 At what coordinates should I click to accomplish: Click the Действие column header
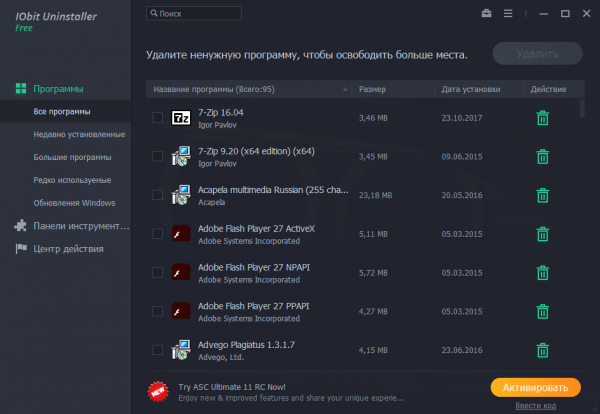point(548,89)
